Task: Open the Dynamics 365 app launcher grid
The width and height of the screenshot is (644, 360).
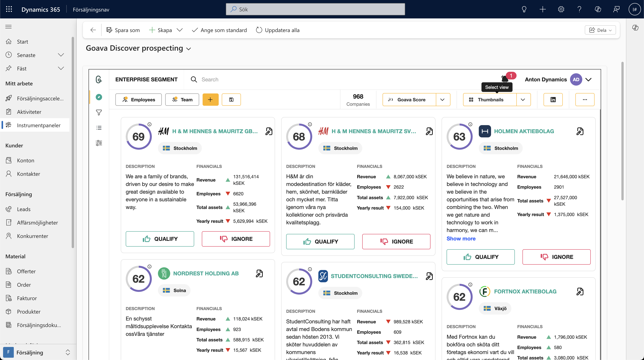Action: point(9,9)
